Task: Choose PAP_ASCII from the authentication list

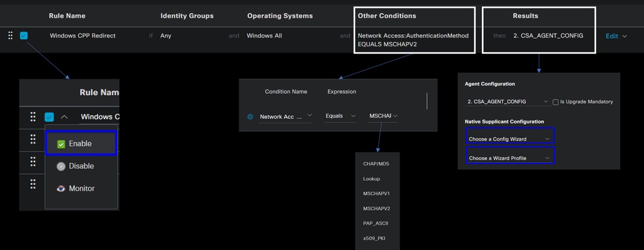Action: click(x=376, y=224)
